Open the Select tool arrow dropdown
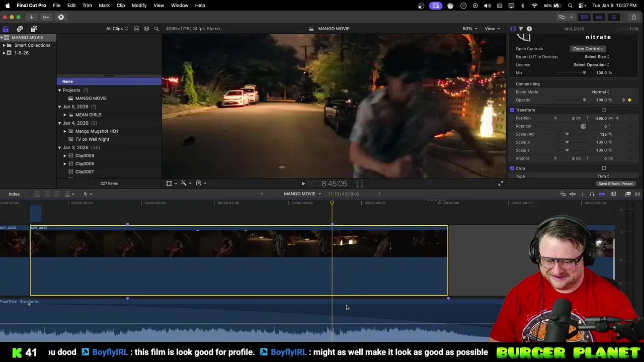The height and width of the screenshot is (362, 644). (88, 194)
